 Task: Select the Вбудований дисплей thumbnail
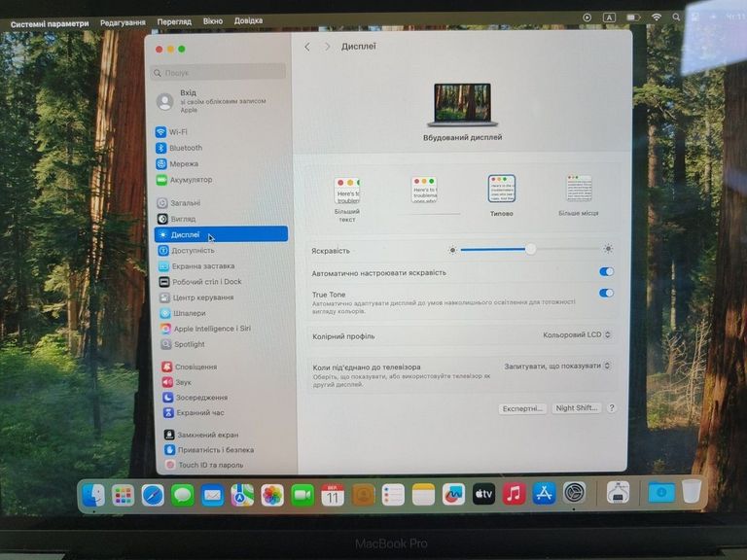click(462, 106)
